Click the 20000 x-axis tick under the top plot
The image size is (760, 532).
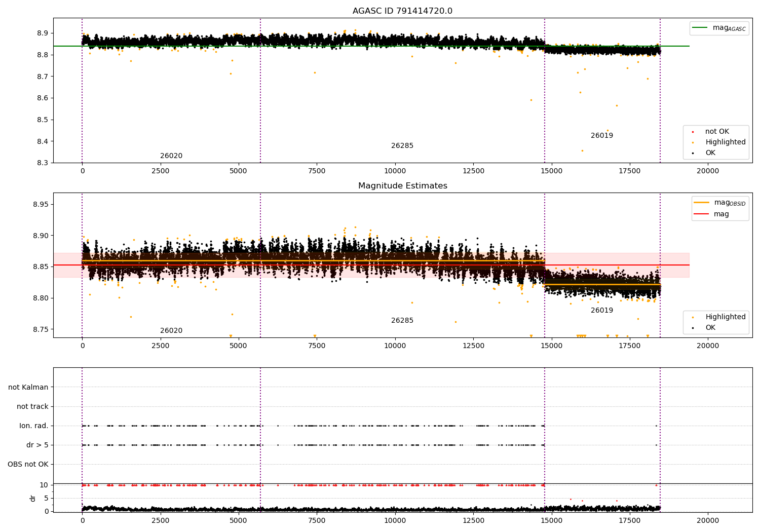click(x=708, y=171)
